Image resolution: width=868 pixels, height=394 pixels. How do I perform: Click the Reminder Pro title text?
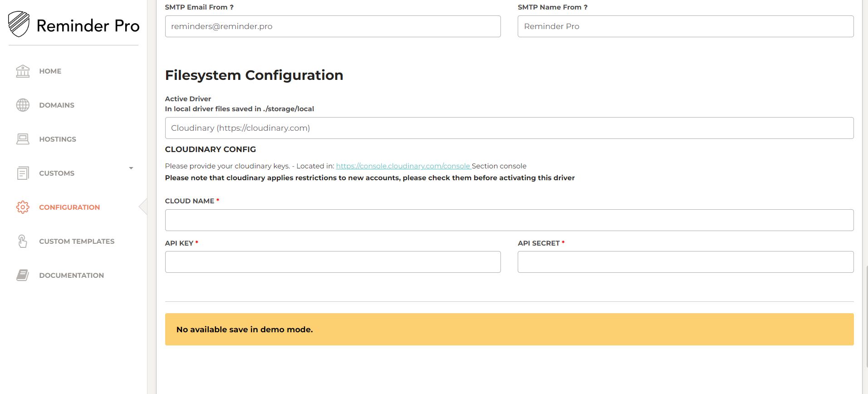[x=88, y=26]
